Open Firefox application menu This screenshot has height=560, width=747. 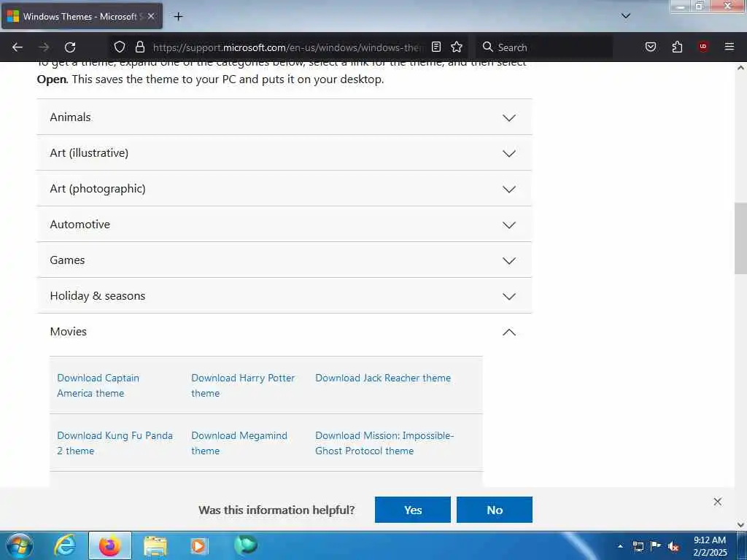pos(729,47)
